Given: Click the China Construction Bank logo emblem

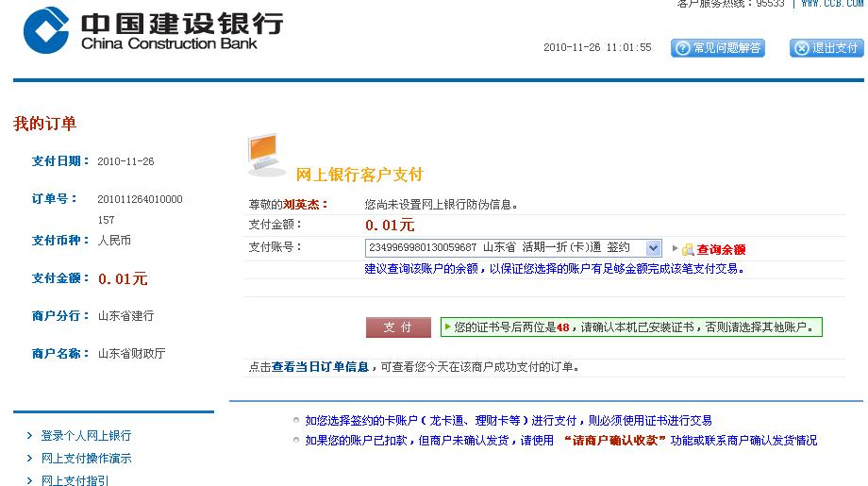Looking at the screenshot, I should pos(46,30).
